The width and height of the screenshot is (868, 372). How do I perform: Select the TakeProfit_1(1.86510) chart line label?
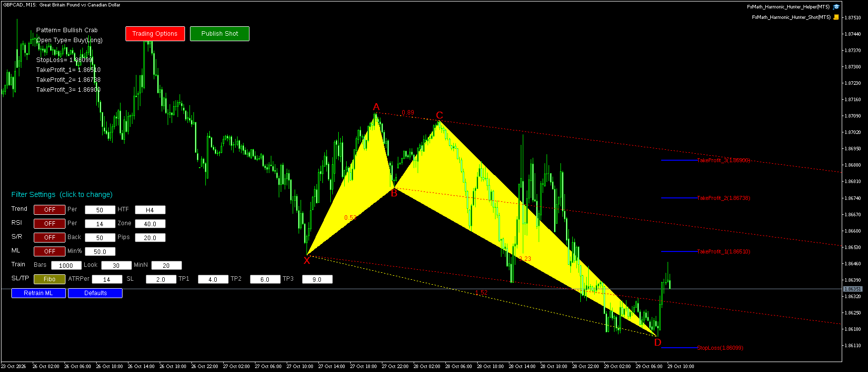(724, 252)
